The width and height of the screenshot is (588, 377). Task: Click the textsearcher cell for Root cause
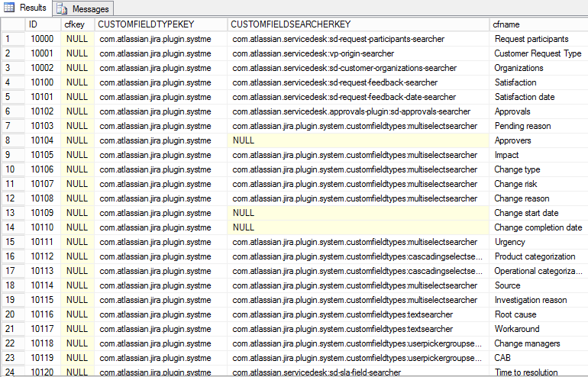click(x=358, y=314)
